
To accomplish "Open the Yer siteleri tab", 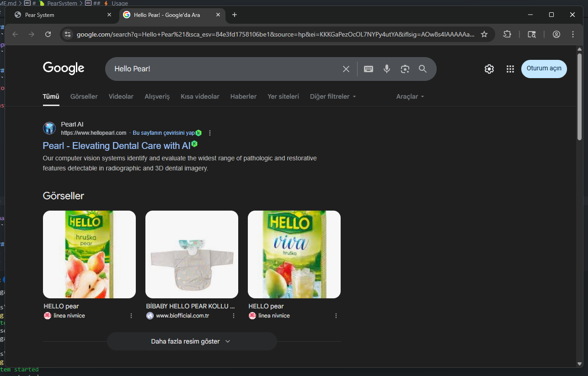I will pyautogui.click(x=283, y=96).
